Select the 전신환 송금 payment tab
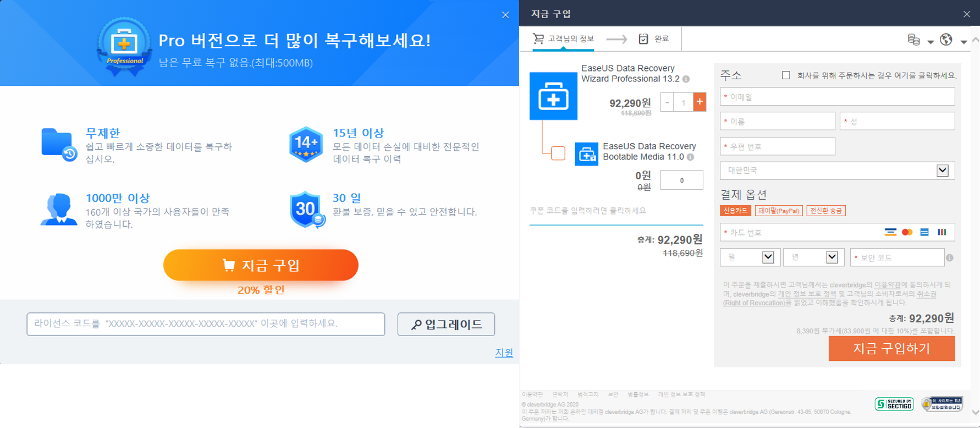980x428 pixels. 825,211
